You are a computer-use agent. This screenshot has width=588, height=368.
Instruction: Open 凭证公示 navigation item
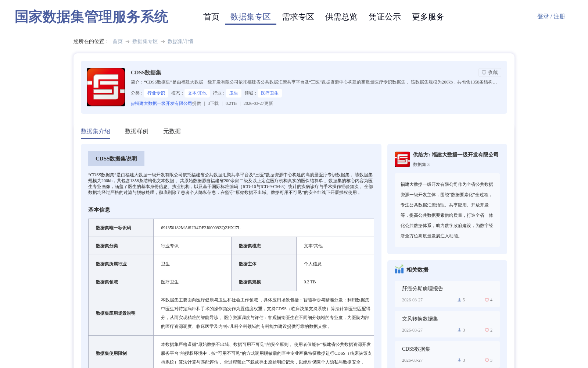385,17
